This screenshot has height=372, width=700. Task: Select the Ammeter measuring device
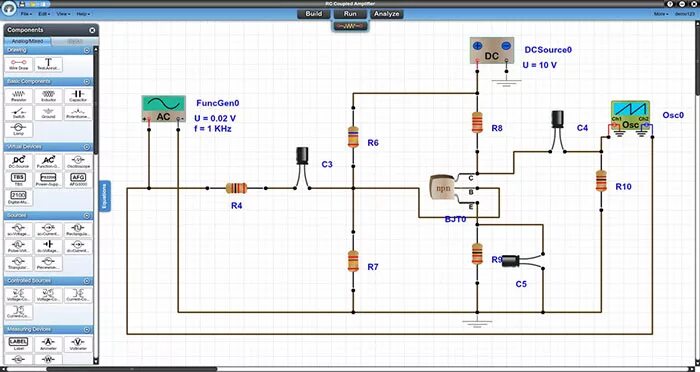pos(49,344)
